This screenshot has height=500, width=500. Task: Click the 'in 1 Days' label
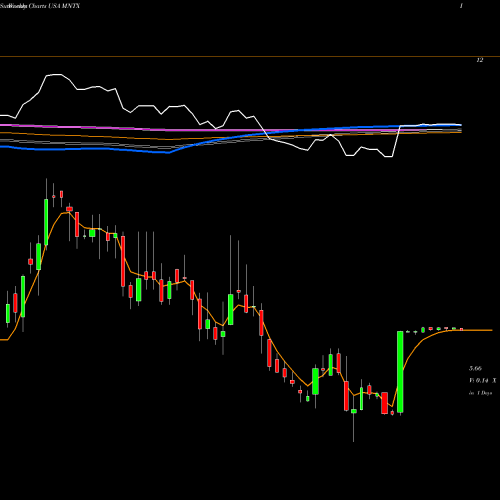point(480,393)
